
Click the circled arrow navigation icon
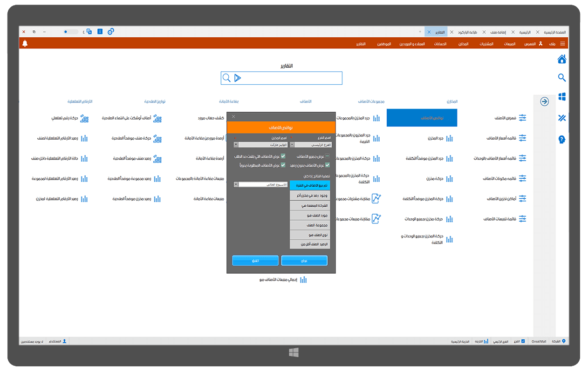click(x=544, y=101)
